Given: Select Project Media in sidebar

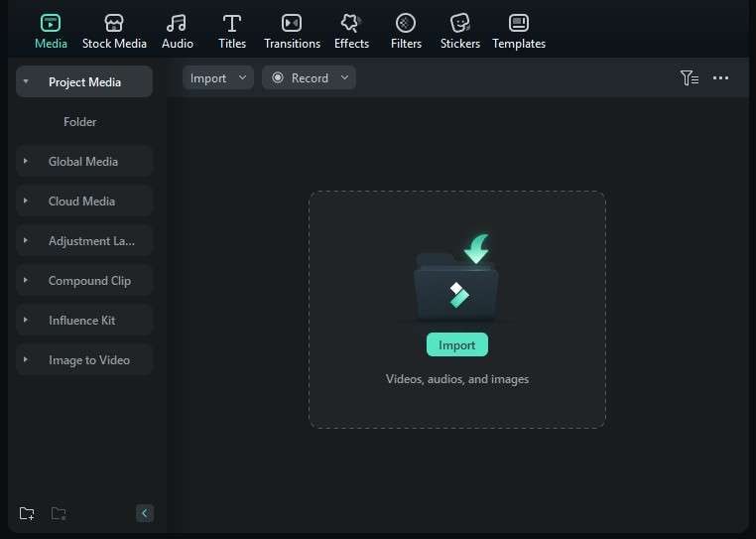Looking at the screenshot, I should (x=84, y=82).
